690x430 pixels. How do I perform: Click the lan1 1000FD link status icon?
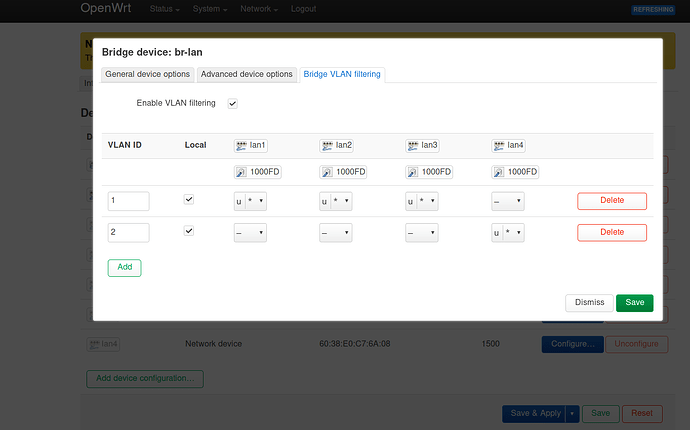(241, 172)
